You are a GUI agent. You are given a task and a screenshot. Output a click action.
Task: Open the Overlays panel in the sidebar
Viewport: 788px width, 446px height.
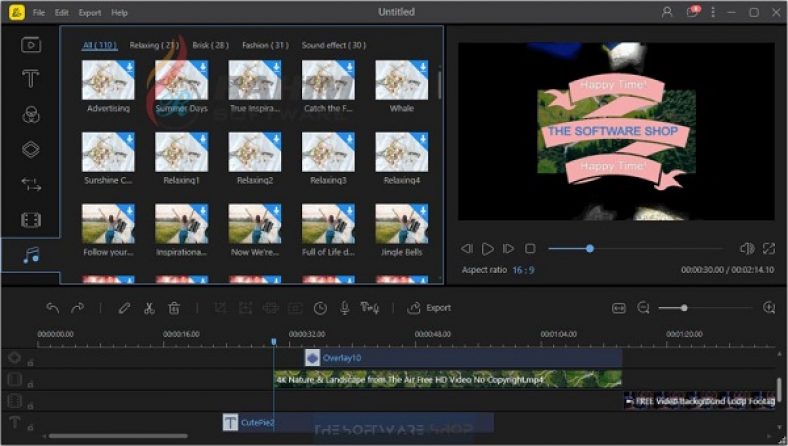(x=31, y=149)
